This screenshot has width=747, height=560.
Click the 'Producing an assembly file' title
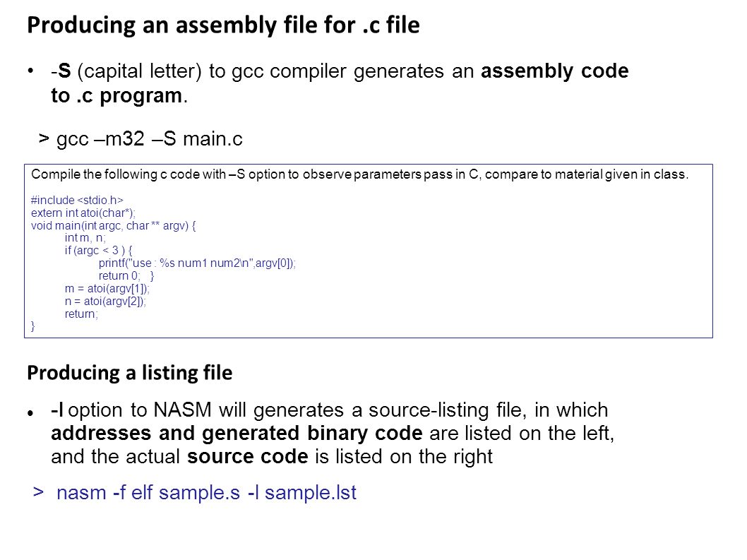(223, 25)
